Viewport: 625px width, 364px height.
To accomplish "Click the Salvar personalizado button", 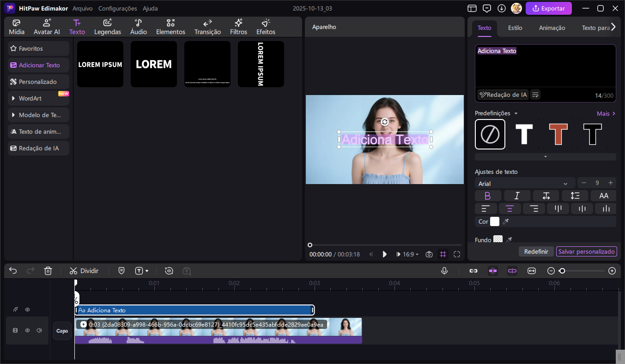I will pos(586,251).
